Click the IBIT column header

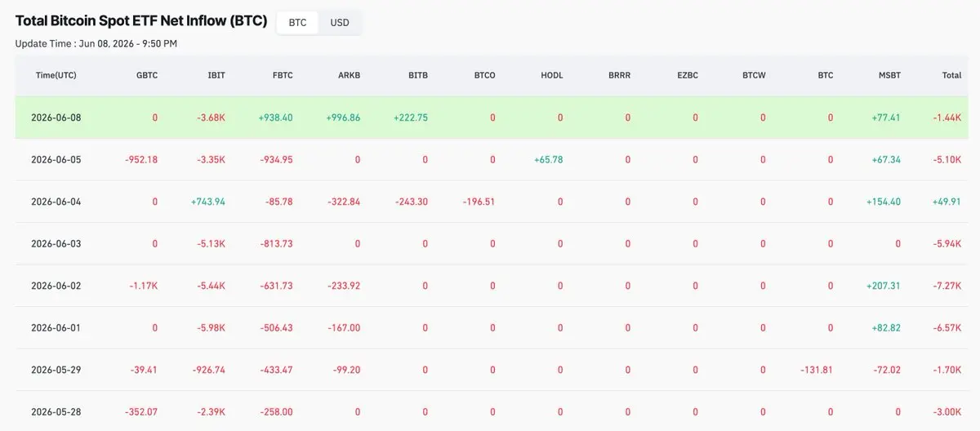[216, 75]
